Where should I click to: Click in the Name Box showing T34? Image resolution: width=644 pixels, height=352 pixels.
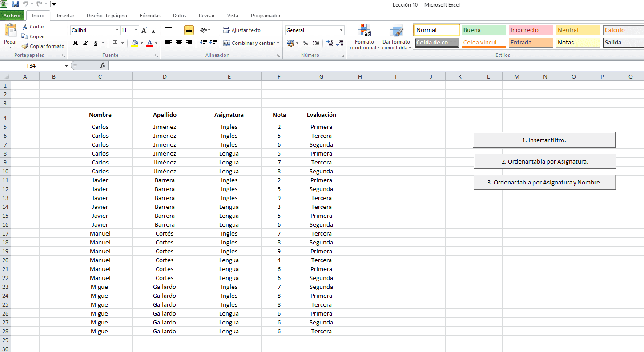(x=31, y=65)
